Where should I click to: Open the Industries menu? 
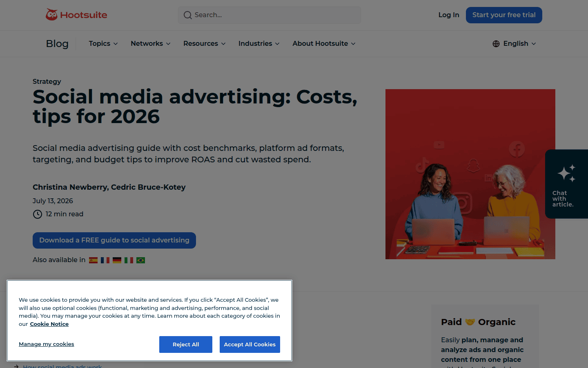tap(259, 43)
